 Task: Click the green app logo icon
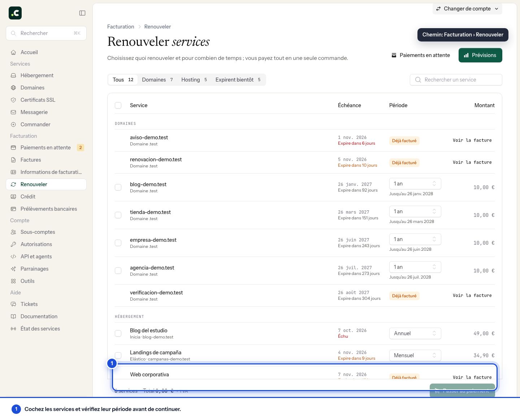coord(15,13)
